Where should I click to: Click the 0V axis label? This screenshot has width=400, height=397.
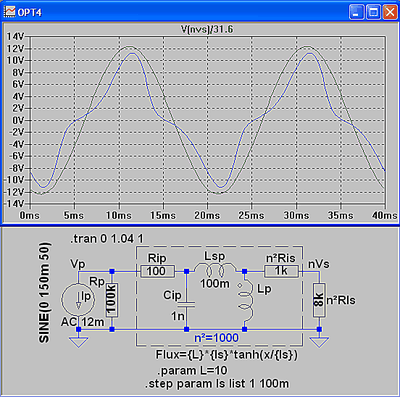tap(18, 120)
